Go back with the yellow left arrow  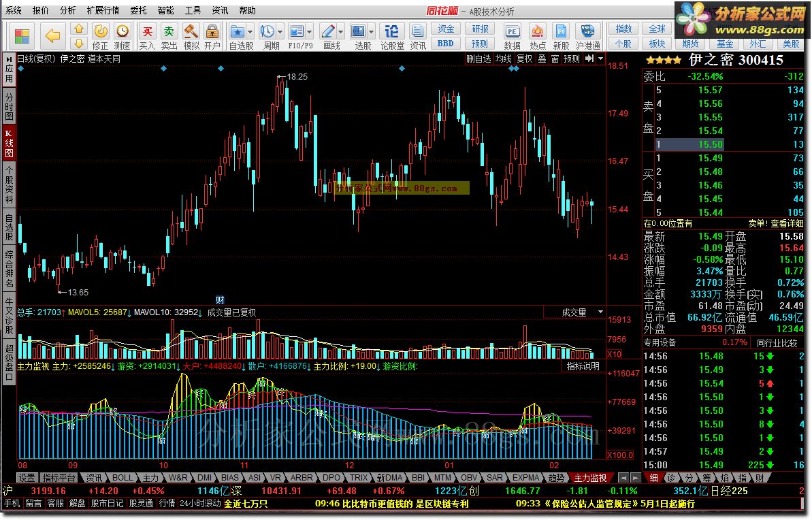pyautogui.click(x=52, y=36)
